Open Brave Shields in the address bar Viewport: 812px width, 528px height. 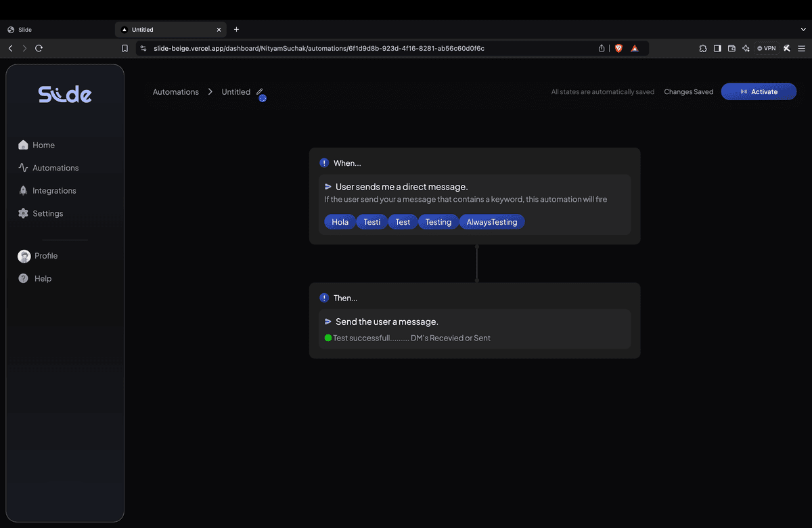coord(618,48)
